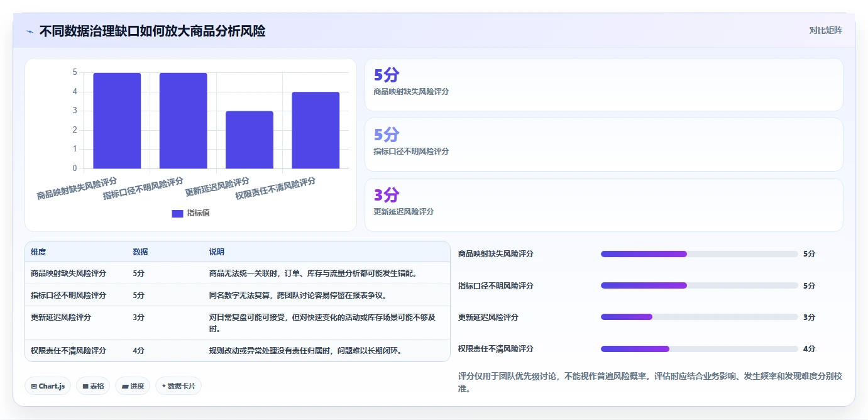
Task: Click the 数据卡片 tag chip
Action: click(x=179, y=386)
